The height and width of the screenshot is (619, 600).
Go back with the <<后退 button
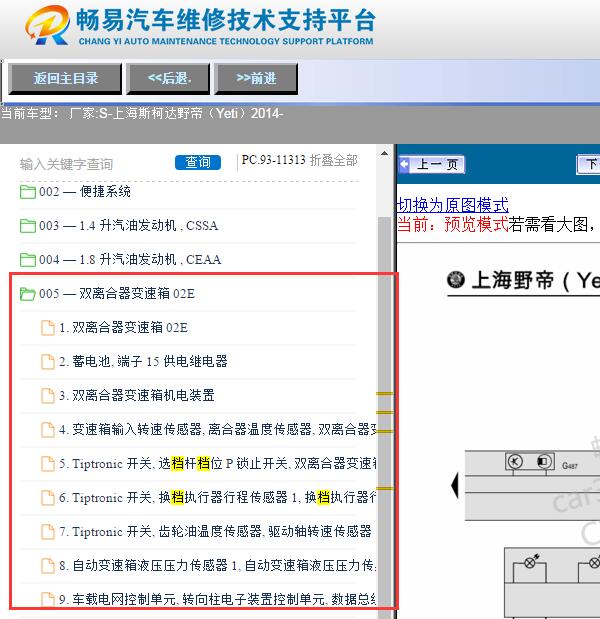[168, 79]
